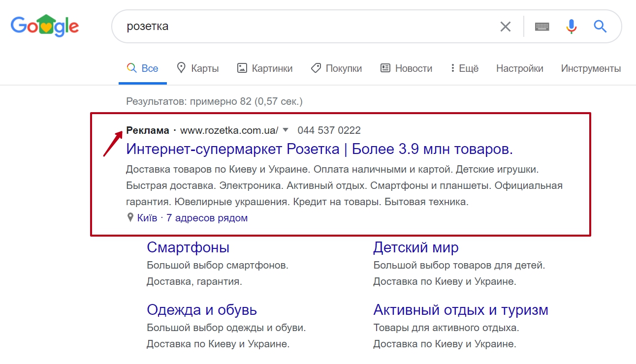Click the blue magnifier search button
The height and width of the screenshot is (364, 636).
[x=600, y=26]
